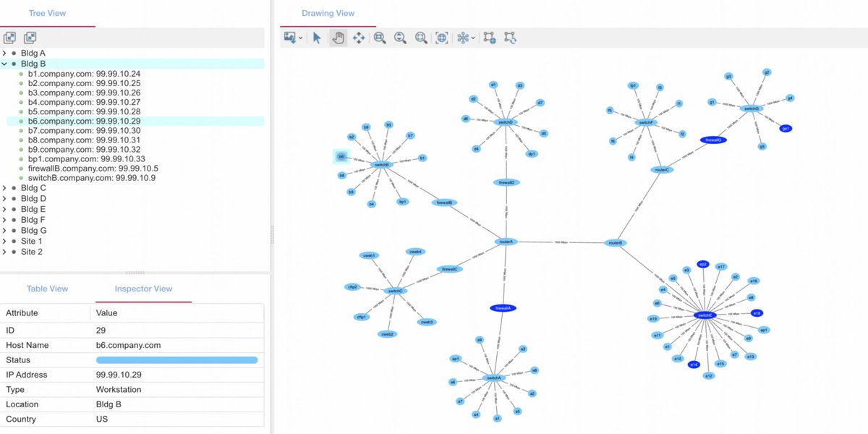
Task: Click the switchC node in the diagram
Action: pyautogui.click(x=395, y=291)
